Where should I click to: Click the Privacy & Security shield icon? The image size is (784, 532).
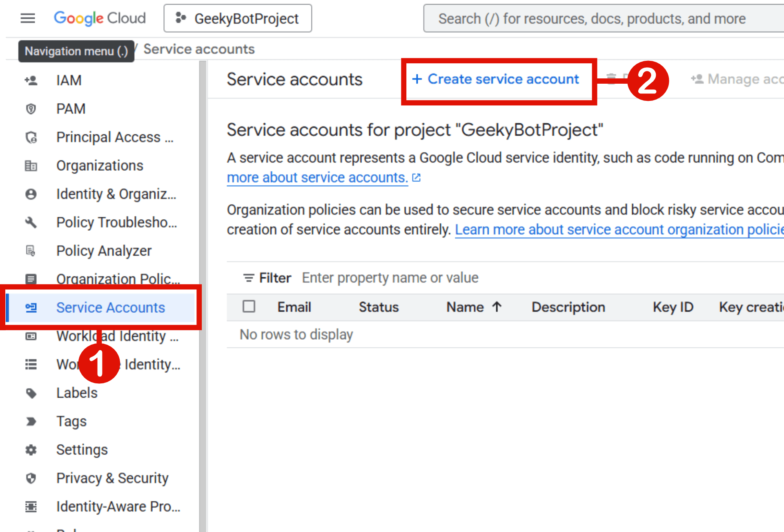coord(31,478)
